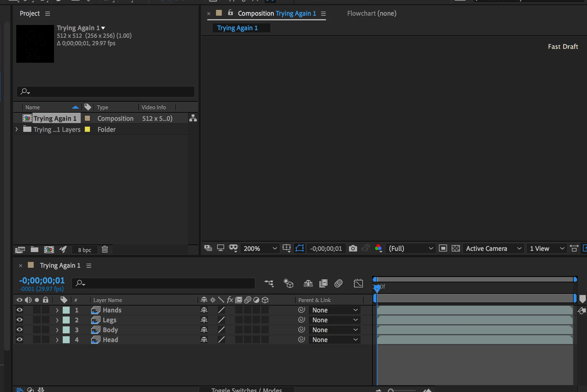Create new folder in Project panel
The height and width of the screenshot is (392, 587).
pyautogui.click(x=35, y=249)
